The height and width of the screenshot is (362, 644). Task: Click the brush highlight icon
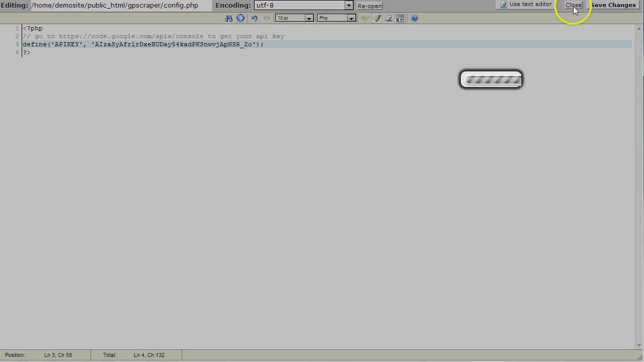coord(377,18)
